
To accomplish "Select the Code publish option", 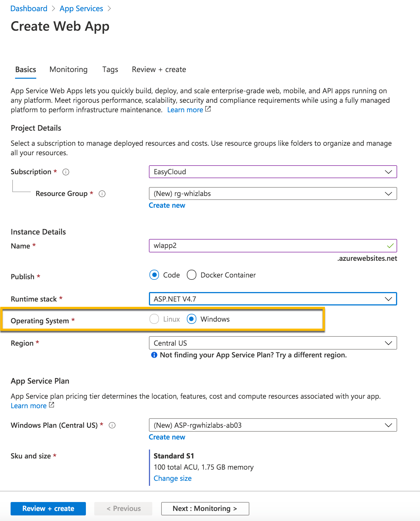I will point(154,275).
